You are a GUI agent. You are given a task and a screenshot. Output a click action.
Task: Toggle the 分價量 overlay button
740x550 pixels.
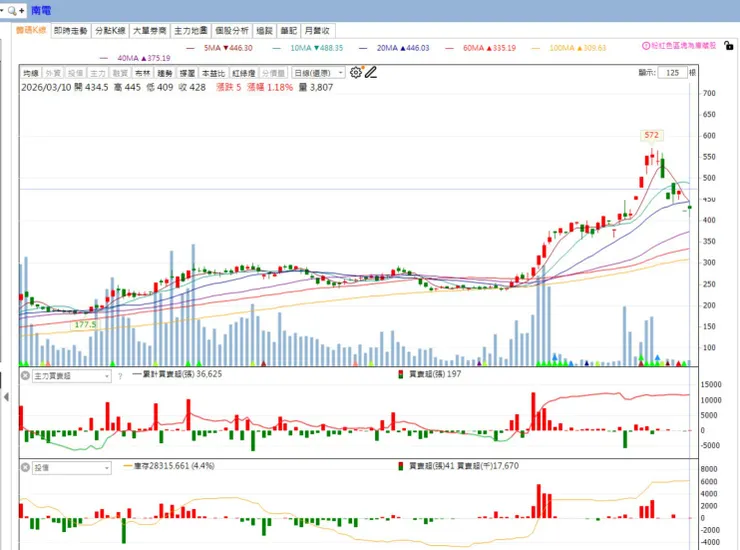click(273, 73)
